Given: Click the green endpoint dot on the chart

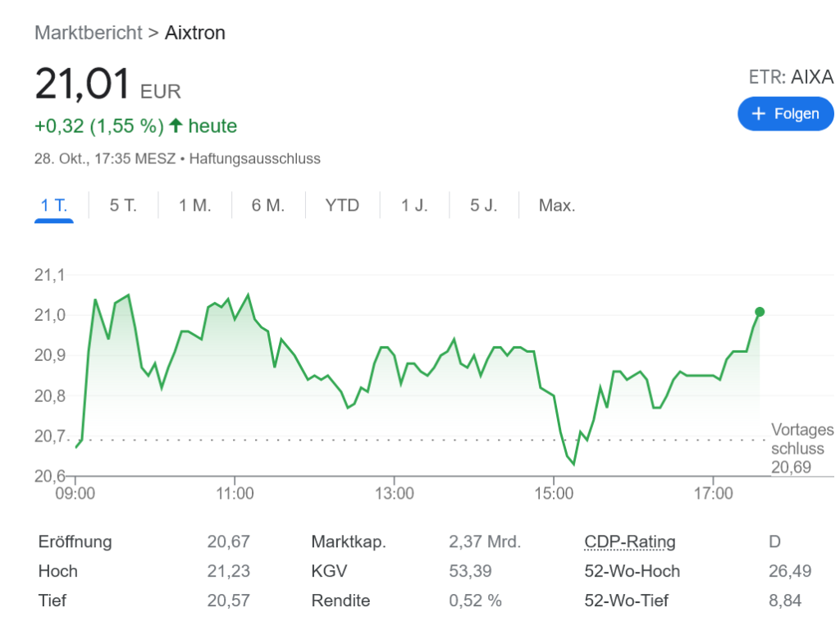Looking at the screenshot, I should coord(760,312).
